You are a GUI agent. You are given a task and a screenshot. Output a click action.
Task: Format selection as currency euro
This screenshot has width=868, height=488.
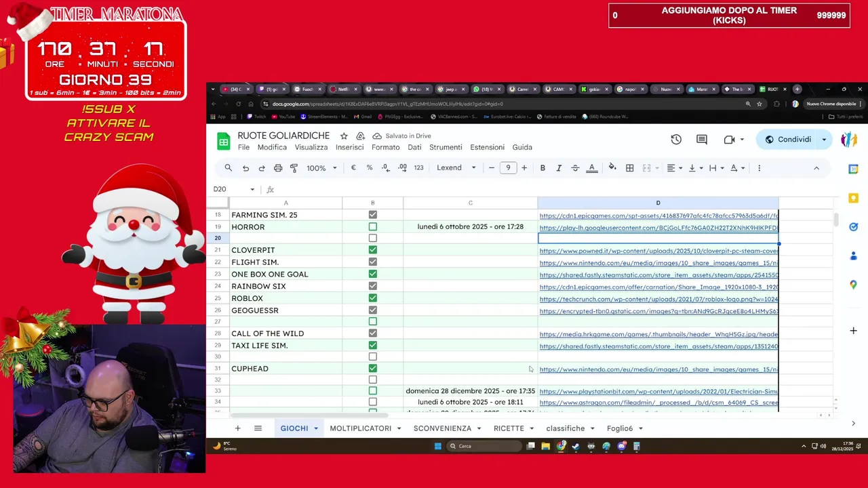[x=353, y=168]
